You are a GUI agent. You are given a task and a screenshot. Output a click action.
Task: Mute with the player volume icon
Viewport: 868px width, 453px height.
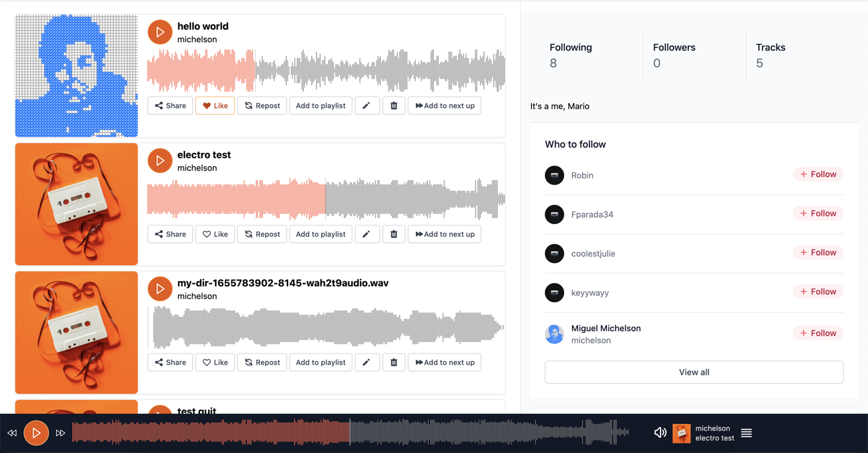[x=661, y=433]
